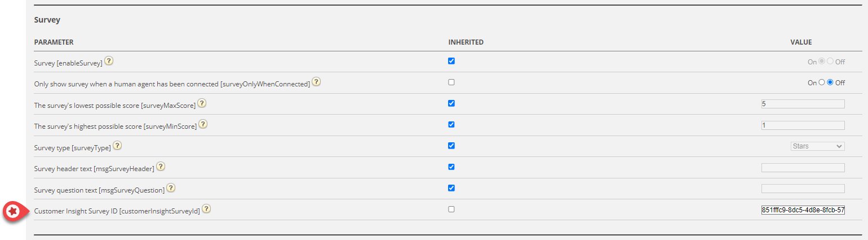
Task: Open the surveyType help tooltip icon
Action: point(117,146)
